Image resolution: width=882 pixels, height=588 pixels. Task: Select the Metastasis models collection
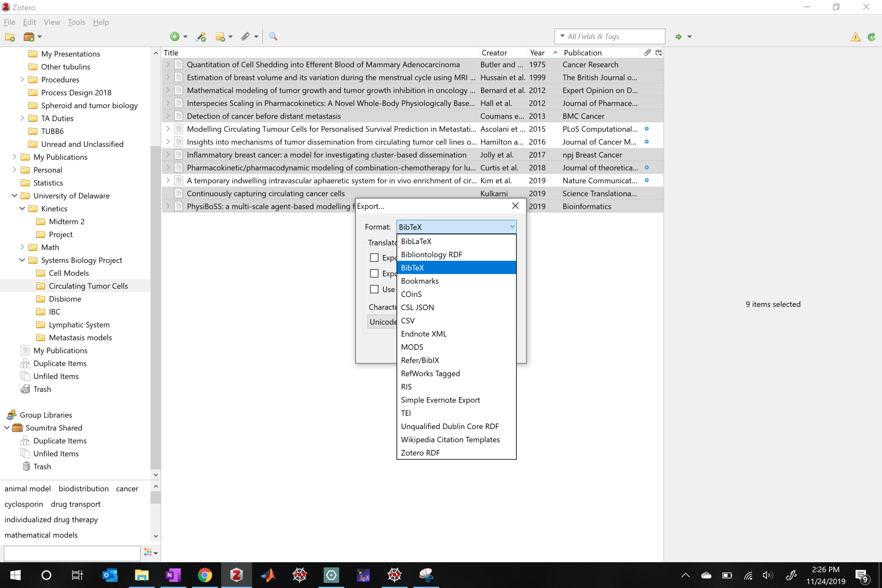pyautogui.click(x=80, y=338)
